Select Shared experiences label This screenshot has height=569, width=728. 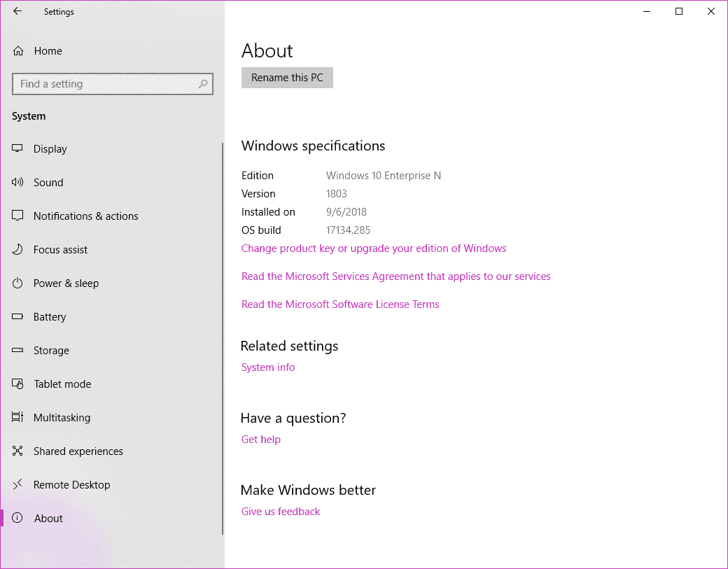tap(78, 451)
